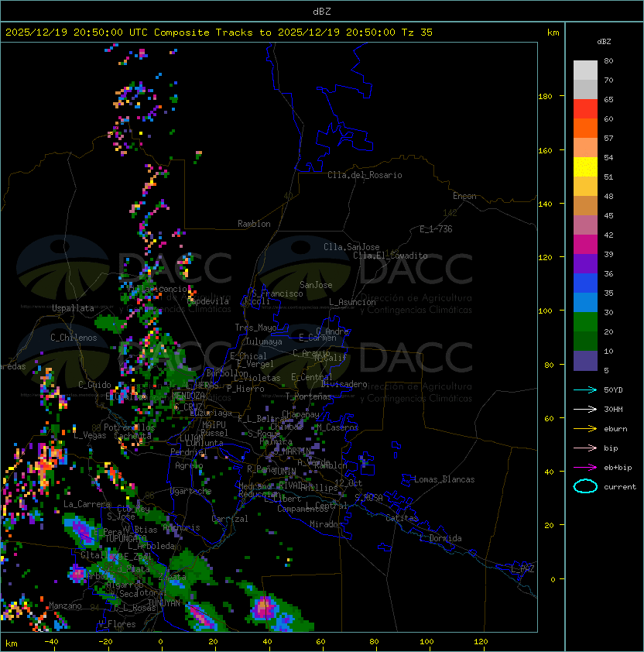
Task: Click the 'Villavicencio' map label
Action: pyautogui.click(x=156, y=289)
